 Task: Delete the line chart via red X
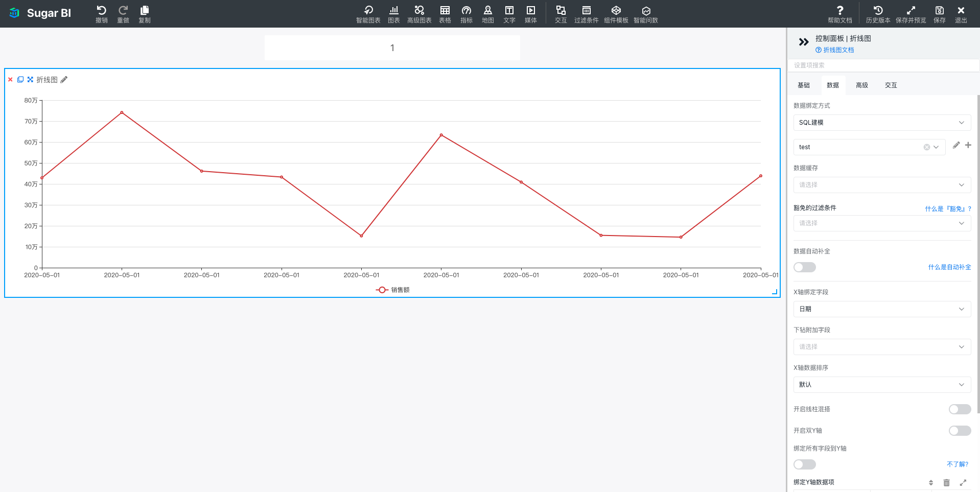pyautogui.click(x=10, y=80)
